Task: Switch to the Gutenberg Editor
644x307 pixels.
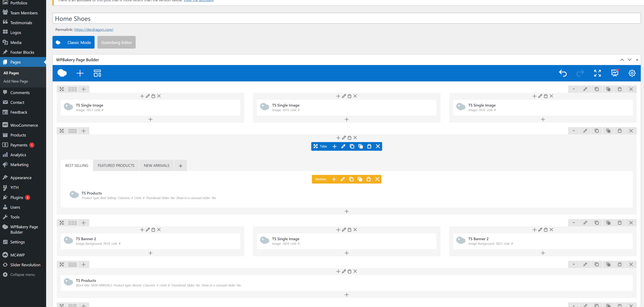Action: 116,42
